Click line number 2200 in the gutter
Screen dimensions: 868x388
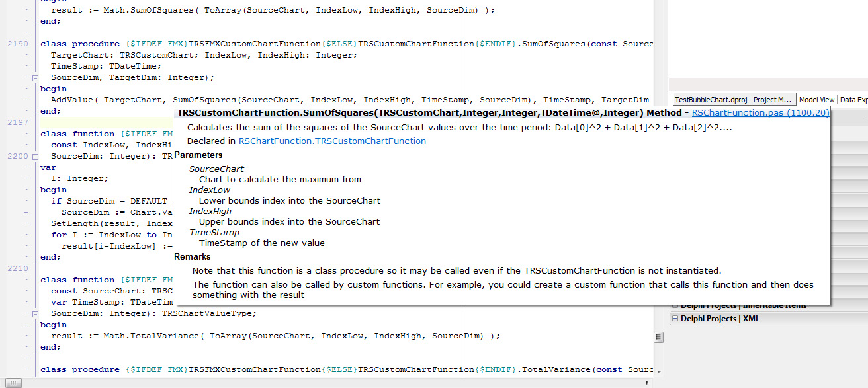point(17,157)
